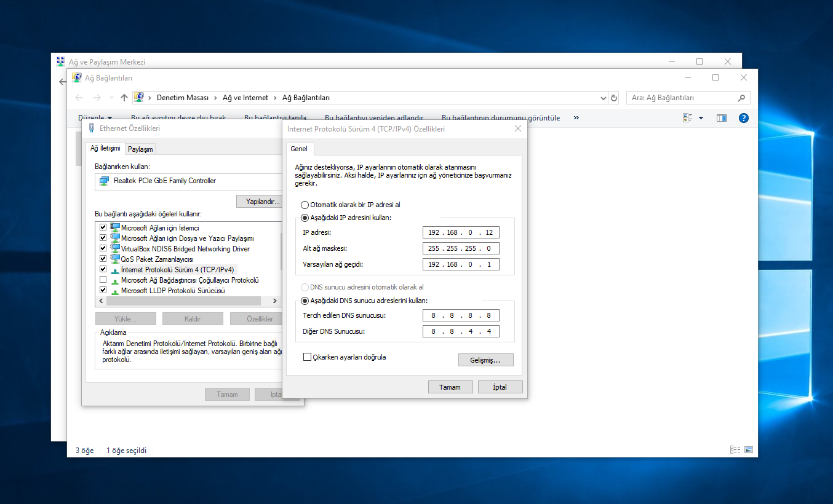Click the icon of VirtualBox NDIS6 Bridged Networking Driver

point(115,248)
